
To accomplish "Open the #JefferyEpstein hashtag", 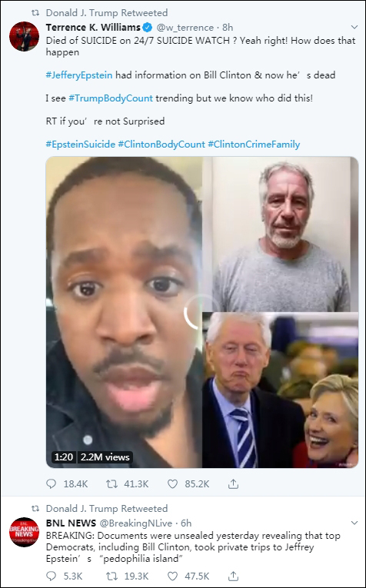I will coord(79,75).
